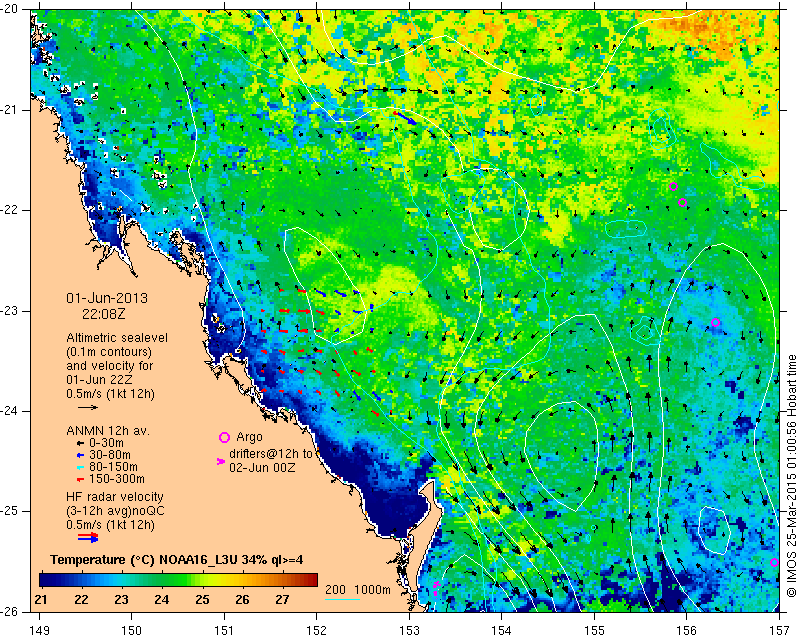Click the '01-Jun-2013' date text

[107, 298]
